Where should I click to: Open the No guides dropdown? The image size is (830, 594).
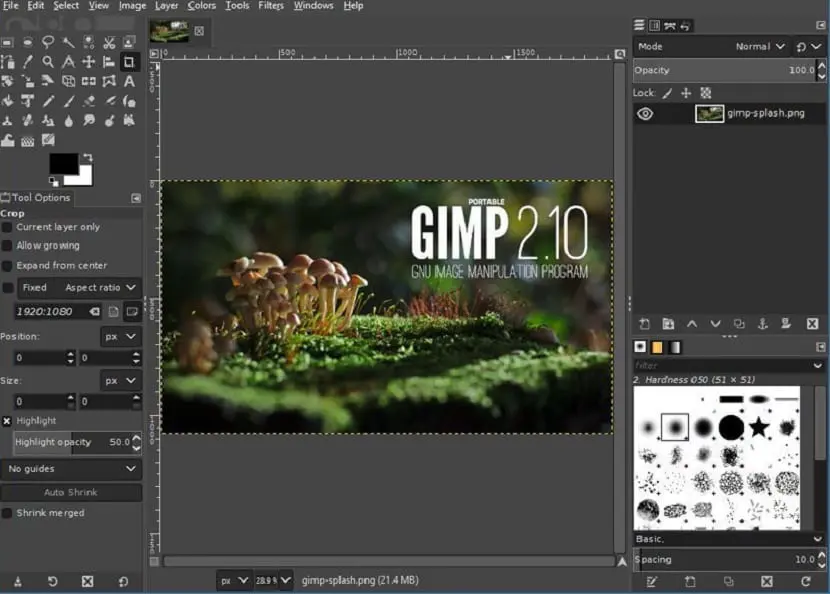pyautogui.click(x=73, y=468)
